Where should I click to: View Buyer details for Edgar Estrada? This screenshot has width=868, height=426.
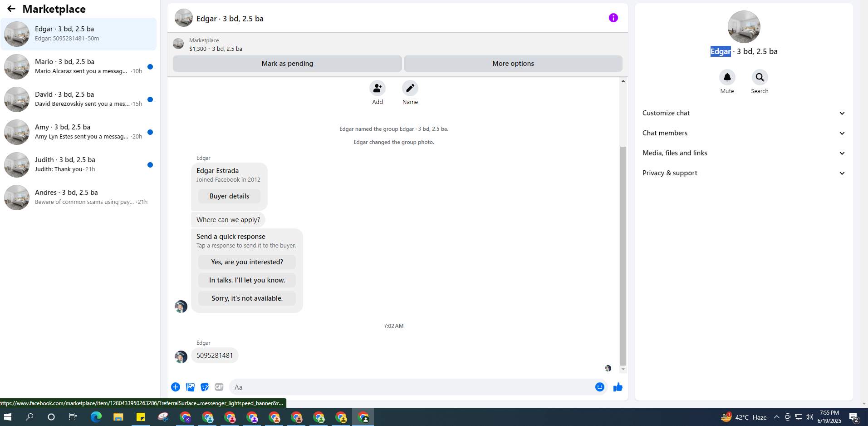229,196
